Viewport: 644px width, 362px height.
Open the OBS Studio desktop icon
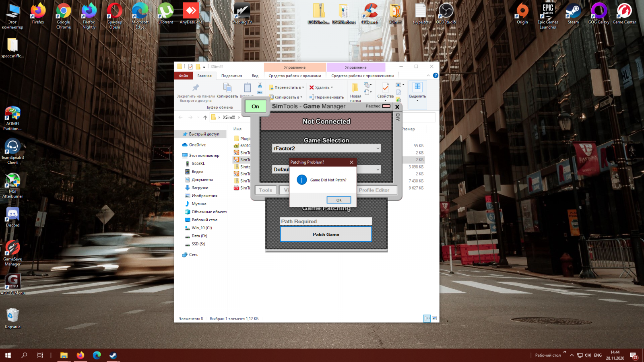446,14
